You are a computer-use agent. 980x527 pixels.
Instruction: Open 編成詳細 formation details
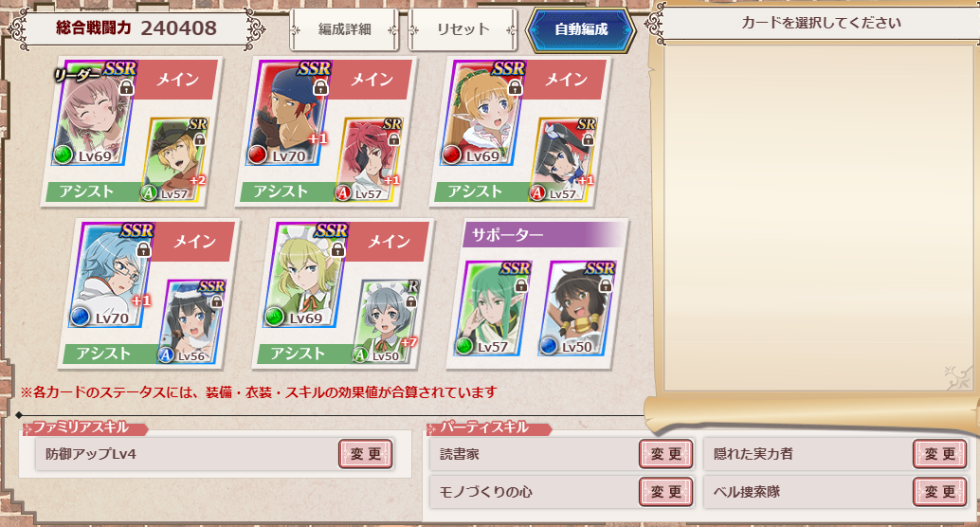point(344,29)
